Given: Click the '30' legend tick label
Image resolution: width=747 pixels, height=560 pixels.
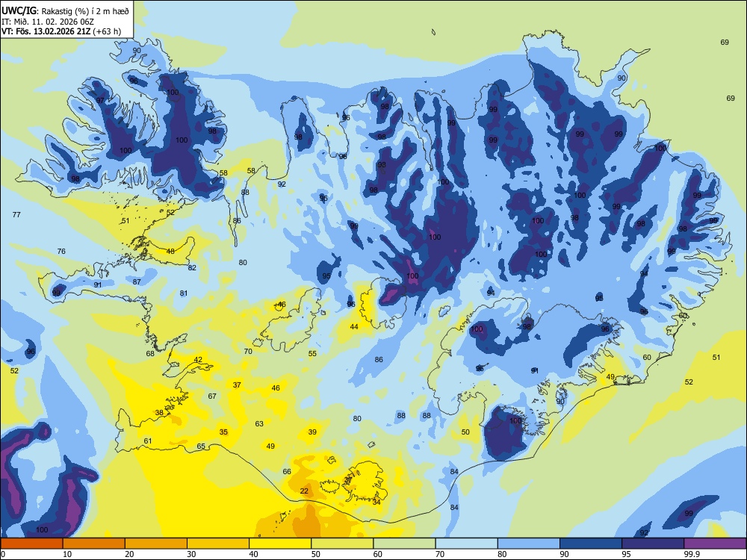Looking at the screenshot, I should click(191, 554).
